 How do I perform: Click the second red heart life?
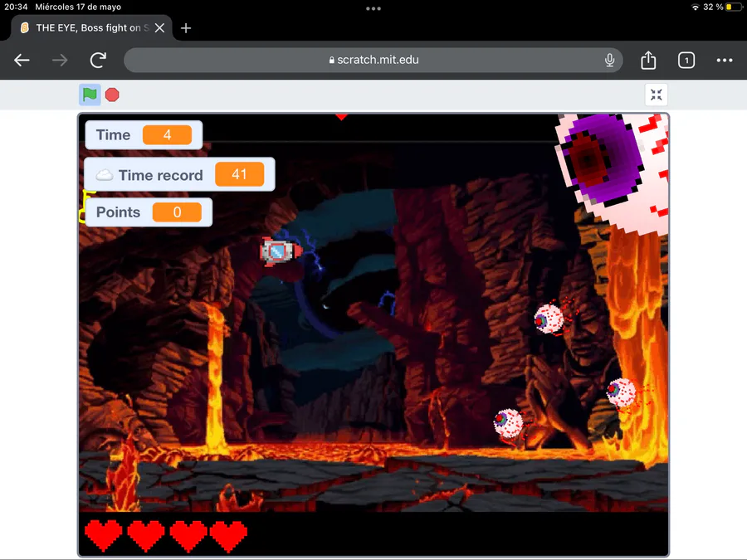click(146, 535)
